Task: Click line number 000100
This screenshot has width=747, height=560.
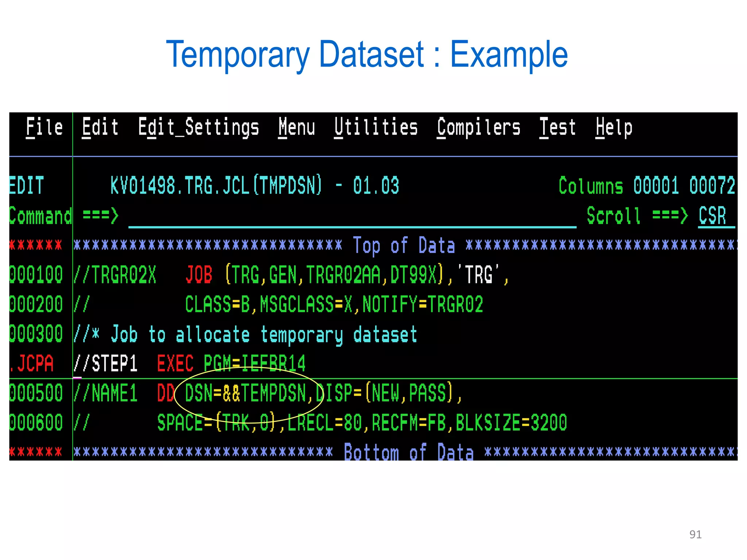Action: [x=36, y=275]
